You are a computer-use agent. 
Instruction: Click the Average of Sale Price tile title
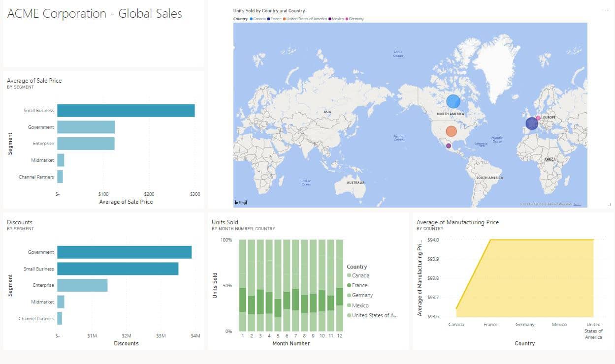point(34,81)
